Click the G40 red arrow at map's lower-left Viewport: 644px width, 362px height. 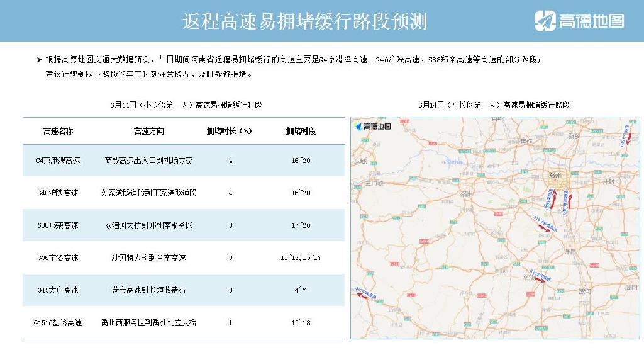[x=362, y=295]
